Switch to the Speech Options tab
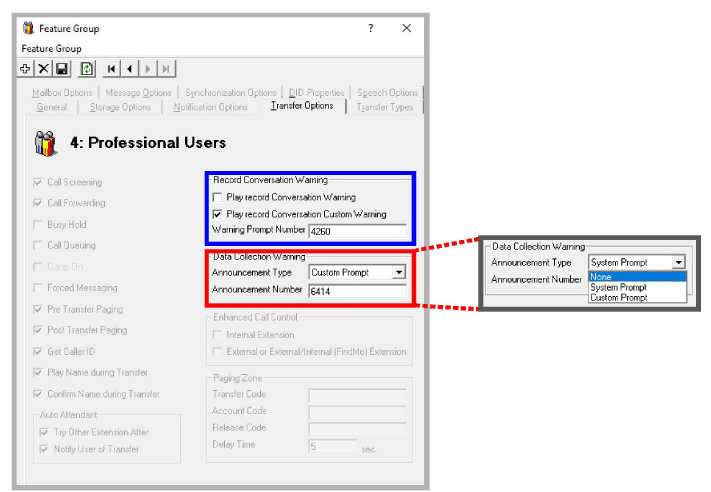The height and width of the screenshot is (492, 711). click(x=387, y=93)
